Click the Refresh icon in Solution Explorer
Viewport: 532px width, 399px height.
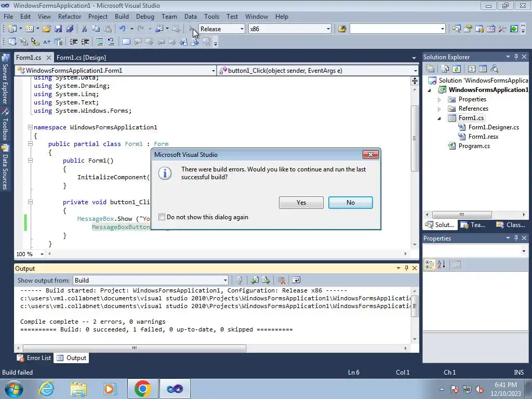[x=457, y=69]
